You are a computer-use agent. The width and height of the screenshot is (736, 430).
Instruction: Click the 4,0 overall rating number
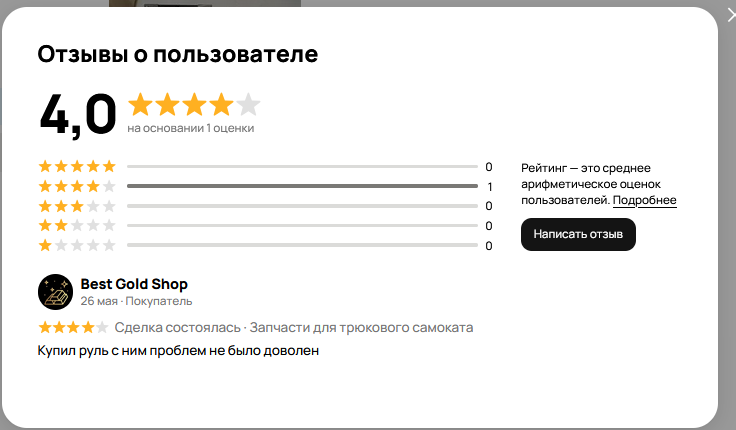coord(78,115)
